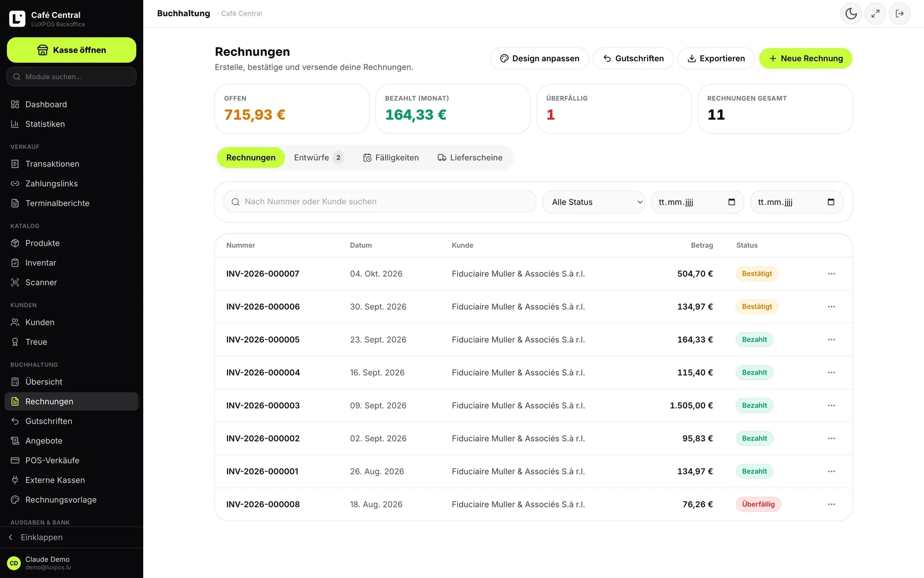Open the first date picker calendar icon

[732, 202]
